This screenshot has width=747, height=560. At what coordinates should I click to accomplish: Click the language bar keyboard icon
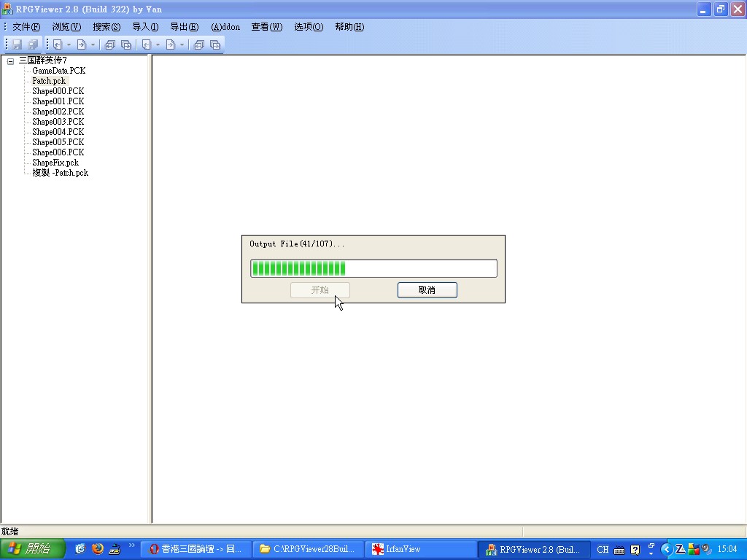pos(619,551)
